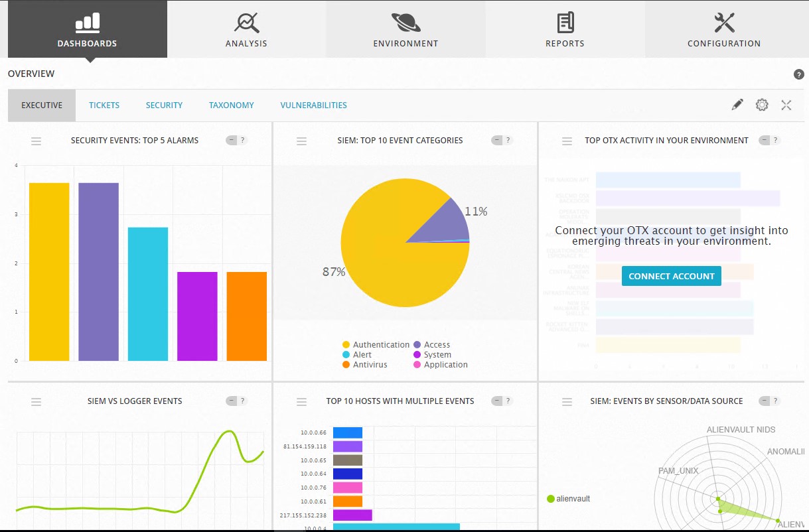Screen dimensions: 809x532
Task: Click the host label 10.0.0.61
Action: pyautogui.click(x=313, y=502)
